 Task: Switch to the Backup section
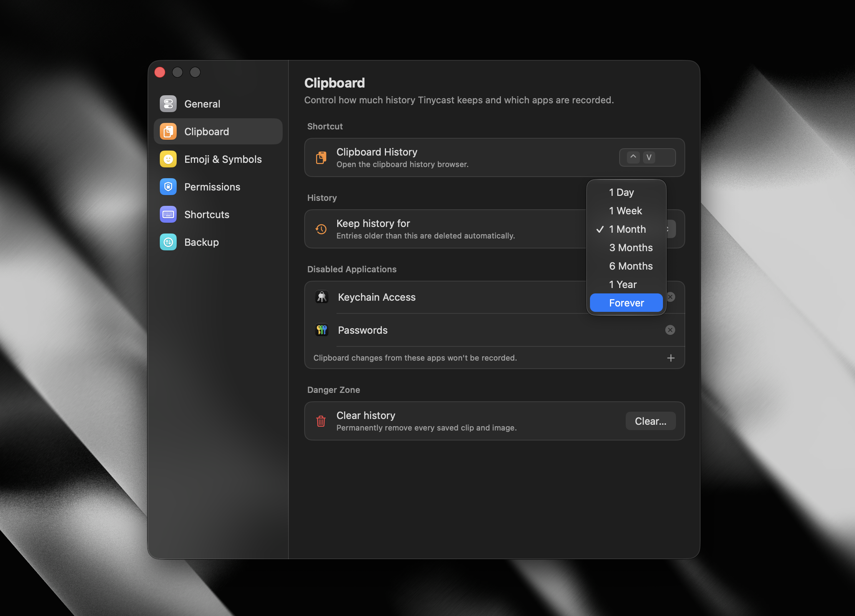(218, 242)
